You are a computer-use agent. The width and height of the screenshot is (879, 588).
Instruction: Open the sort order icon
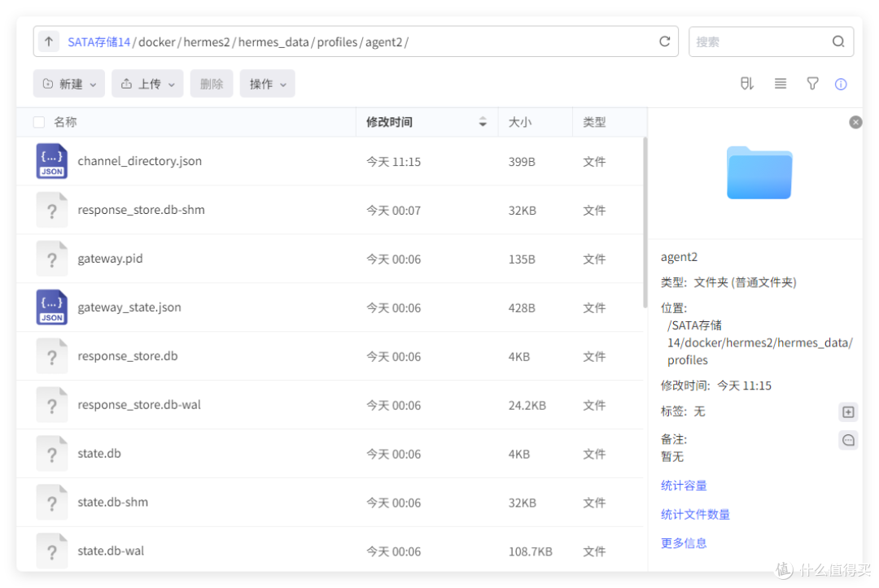click(746, 84)
